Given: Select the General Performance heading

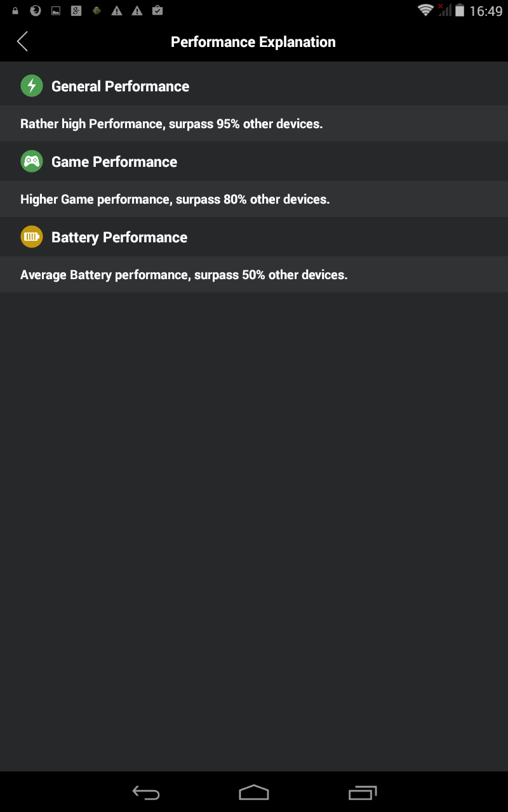Looking at the screenshot, I should [120, 86].
